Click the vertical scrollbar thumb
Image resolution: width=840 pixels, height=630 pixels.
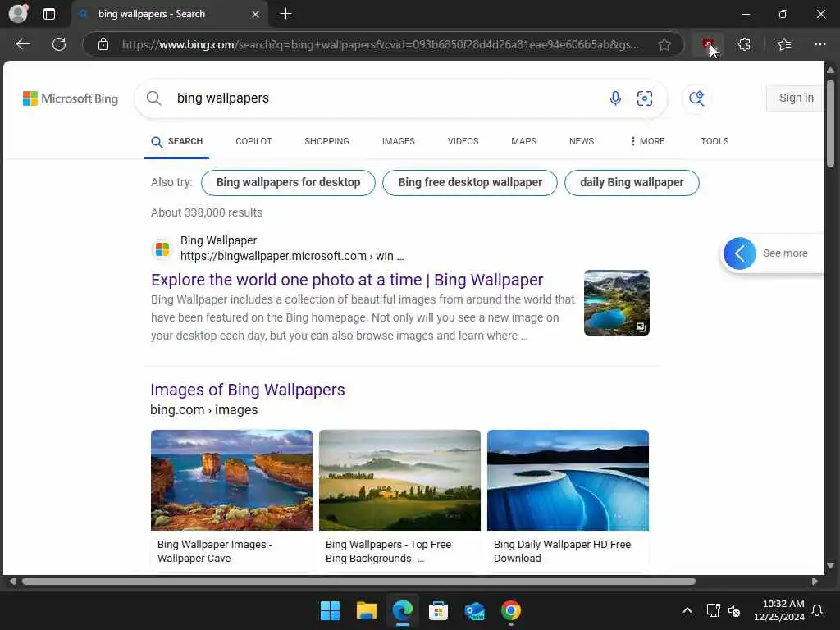[x=830, y=123]
